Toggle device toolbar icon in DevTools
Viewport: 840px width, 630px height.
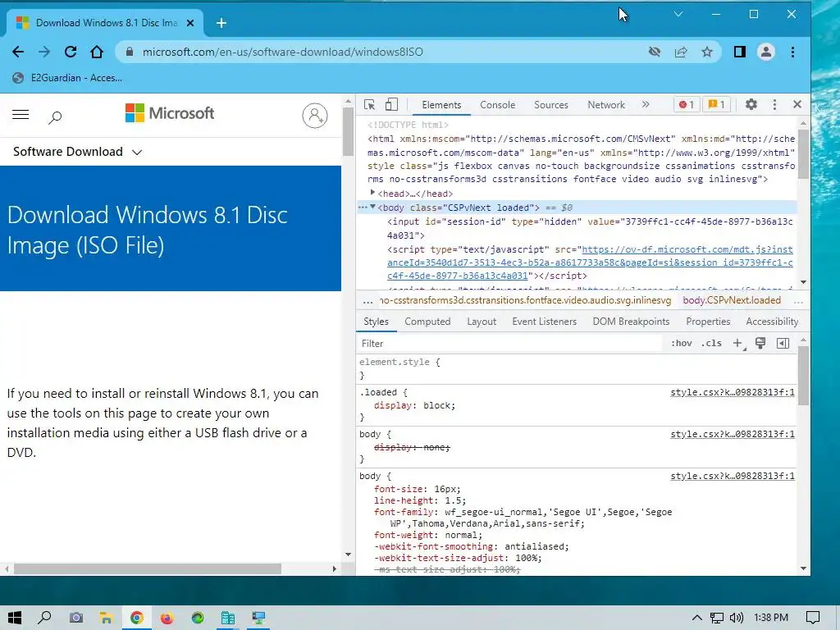pos(391,104)
